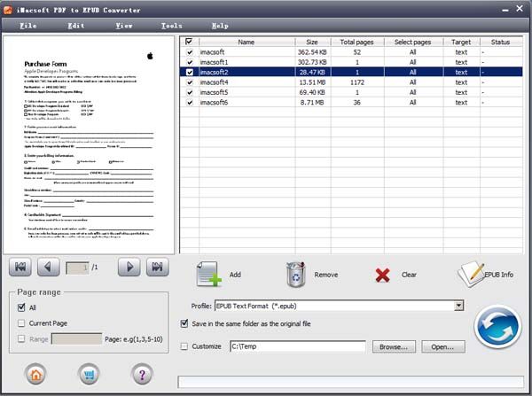Click the page Range text field

click(x=76, y=338)
